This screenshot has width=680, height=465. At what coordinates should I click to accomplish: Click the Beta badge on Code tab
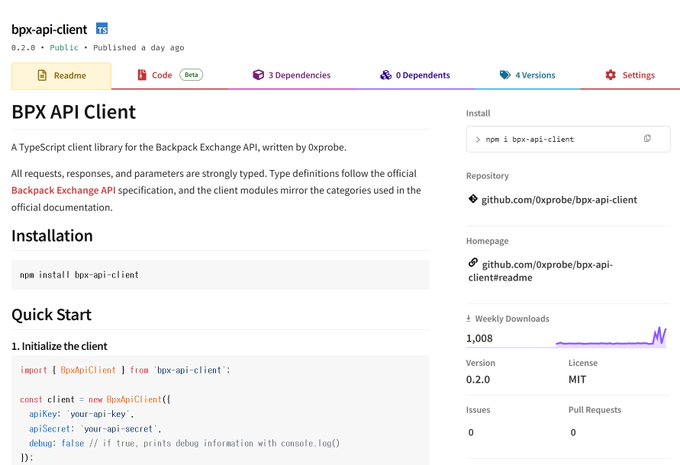(x=191, y=75)
